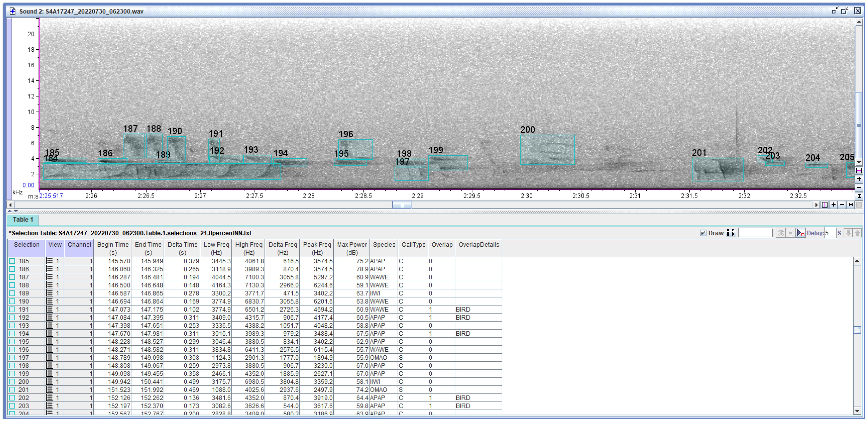Tick the checkbox for selection 196
The width and height of the screenshot is (868, 422).
[x=13, y=350]
